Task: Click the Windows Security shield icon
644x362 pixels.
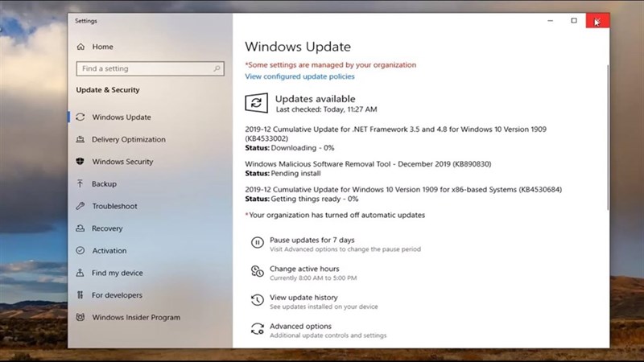Action: (x=80, y=162)
